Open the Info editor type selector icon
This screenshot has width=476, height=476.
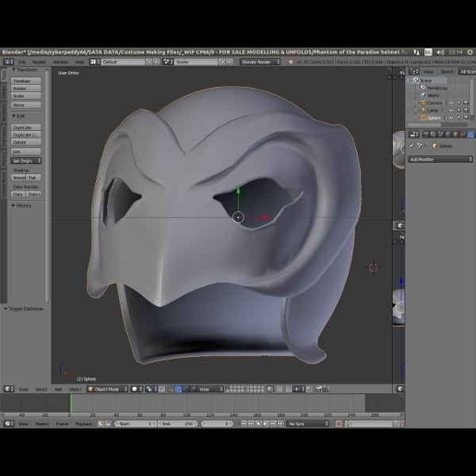point(9,62)
